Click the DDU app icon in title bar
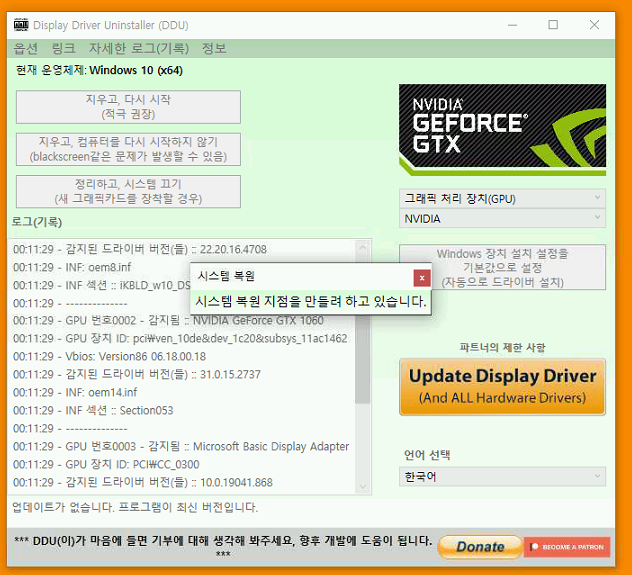 [x=21, y=25]
